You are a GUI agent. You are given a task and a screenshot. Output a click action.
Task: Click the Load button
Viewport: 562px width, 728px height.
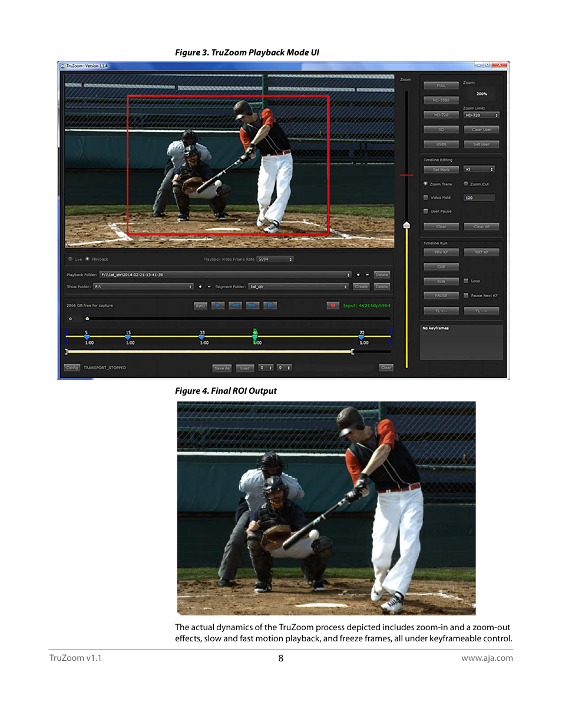pyautogui.click(x=245, y=368)
